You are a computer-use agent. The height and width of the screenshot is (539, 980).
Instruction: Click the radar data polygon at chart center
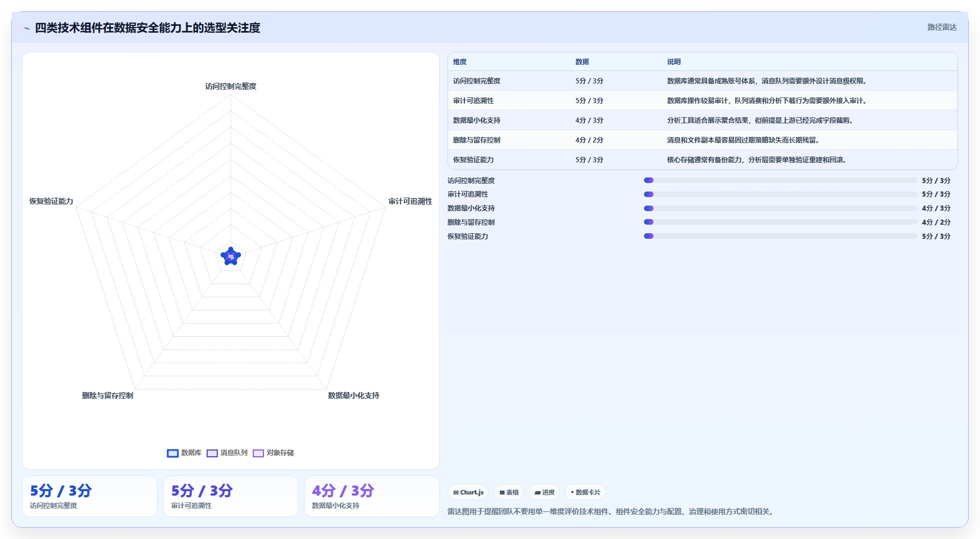pyautogui.click(x=231, y=256)
